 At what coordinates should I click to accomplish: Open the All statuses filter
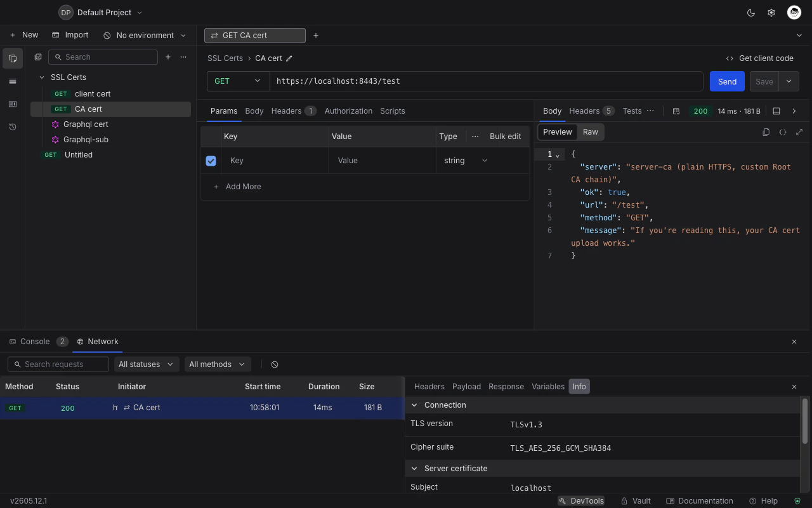point(145,364)
